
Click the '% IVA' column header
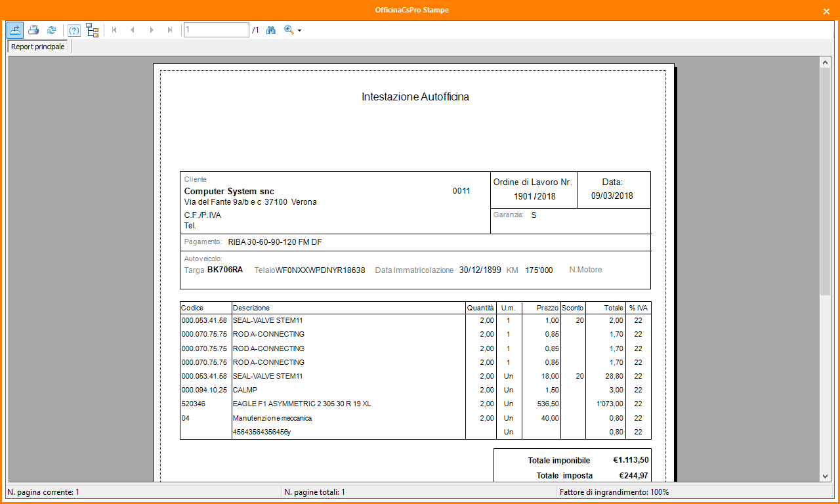[x=638, y=308]
